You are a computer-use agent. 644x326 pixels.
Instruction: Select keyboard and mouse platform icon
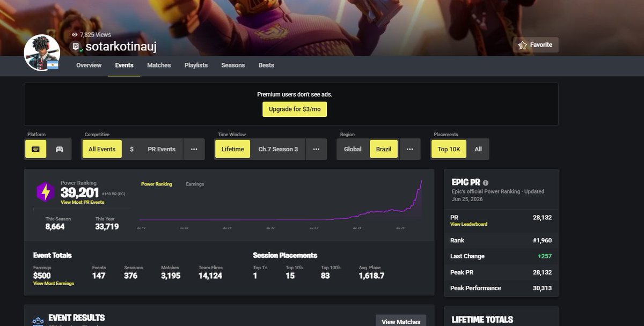pos(36,149)
